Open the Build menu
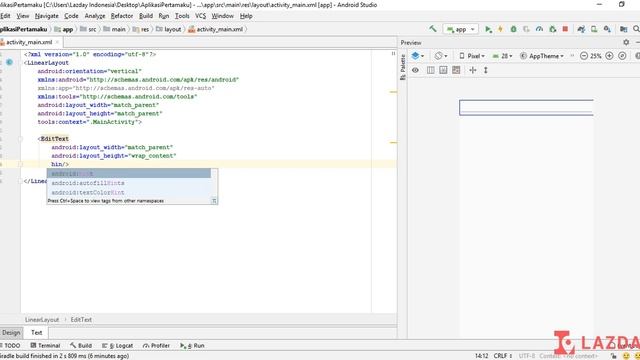The image size is (640, 360). [146, 16]
